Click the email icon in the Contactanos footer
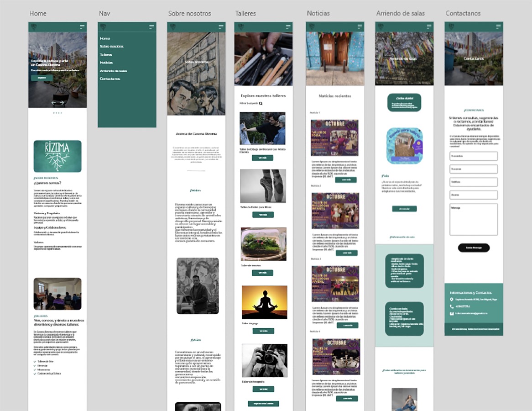This screenshot has width=532, height=411. point(451,313)
